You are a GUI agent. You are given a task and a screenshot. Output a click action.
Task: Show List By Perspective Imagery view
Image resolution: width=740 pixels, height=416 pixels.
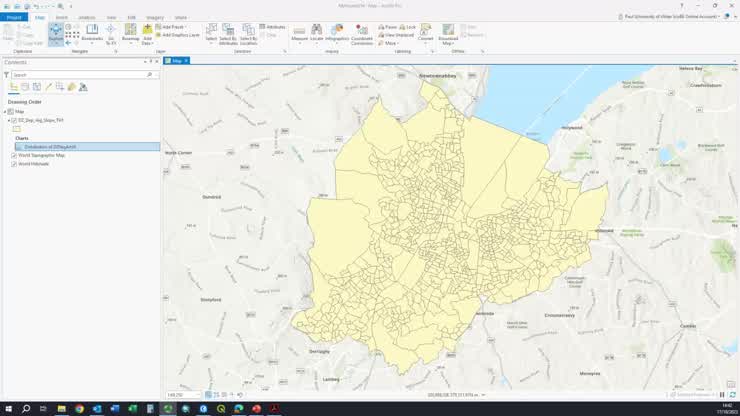(83, 87)
